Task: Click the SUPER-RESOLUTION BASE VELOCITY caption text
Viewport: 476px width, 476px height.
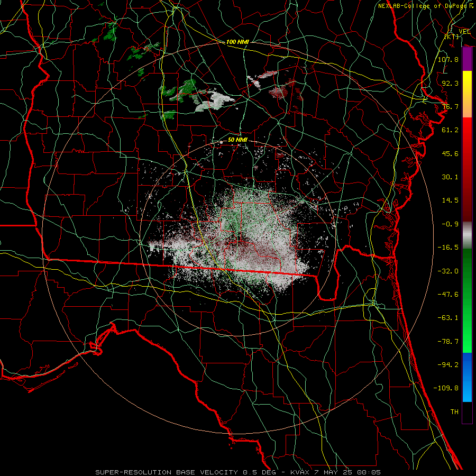Action: (x=167, y=472)
